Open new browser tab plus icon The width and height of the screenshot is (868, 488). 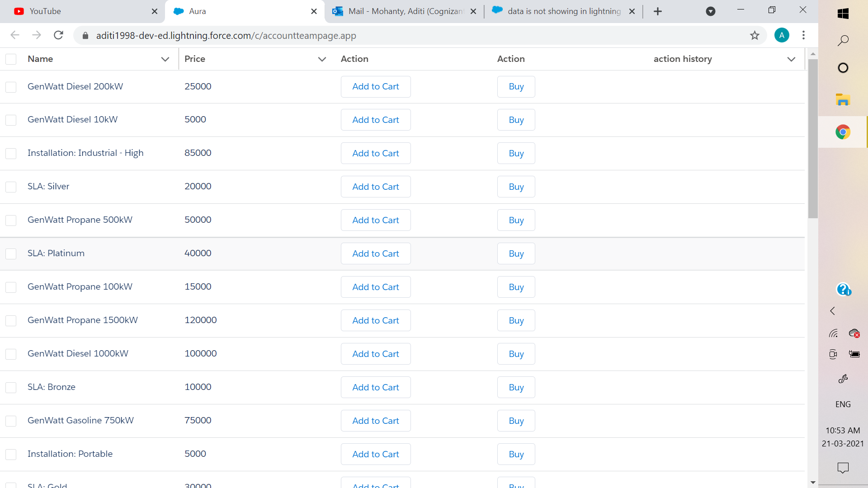(x=658, y=11)
